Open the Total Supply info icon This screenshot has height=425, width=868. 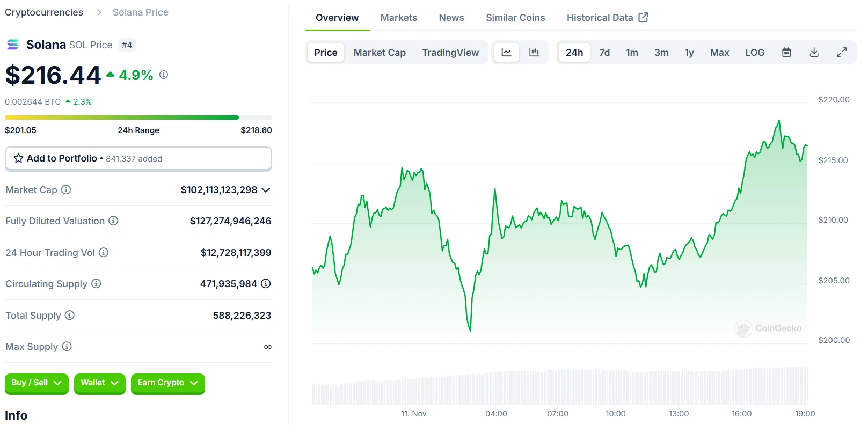(70, 315)
